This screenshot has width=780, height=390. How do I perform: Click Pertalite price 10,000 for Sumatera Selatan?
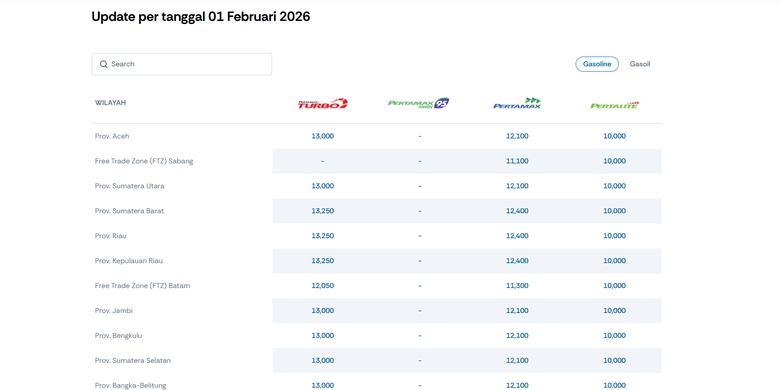pos(614,360)
